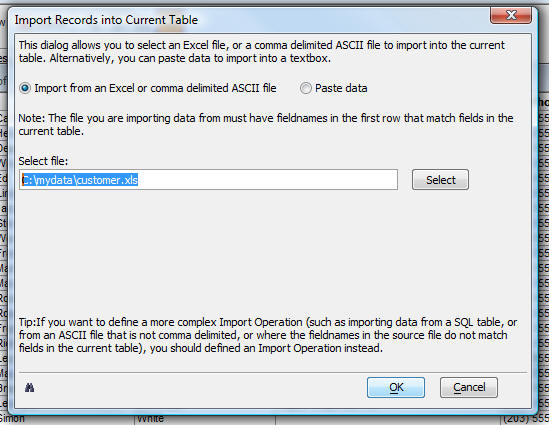
Task: Click the Paste data label text
Action: click(341, 88)
